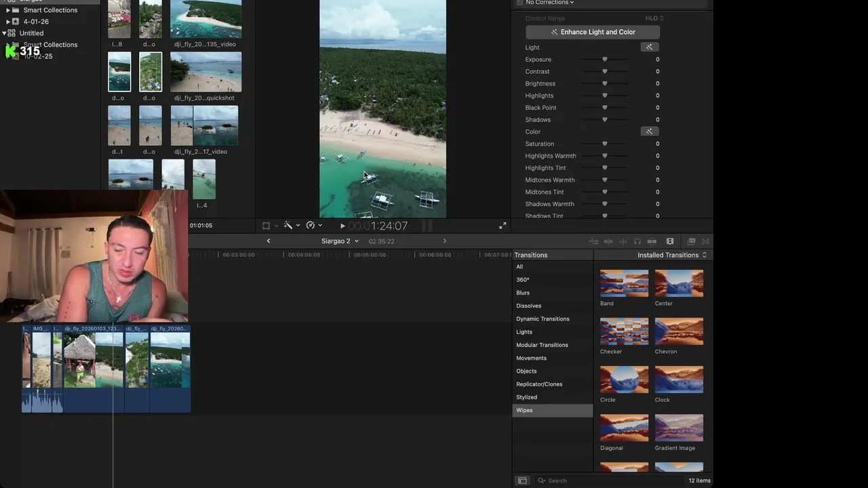Enter fullscreen viewer playback
The image size is (868, 488).
502,226
